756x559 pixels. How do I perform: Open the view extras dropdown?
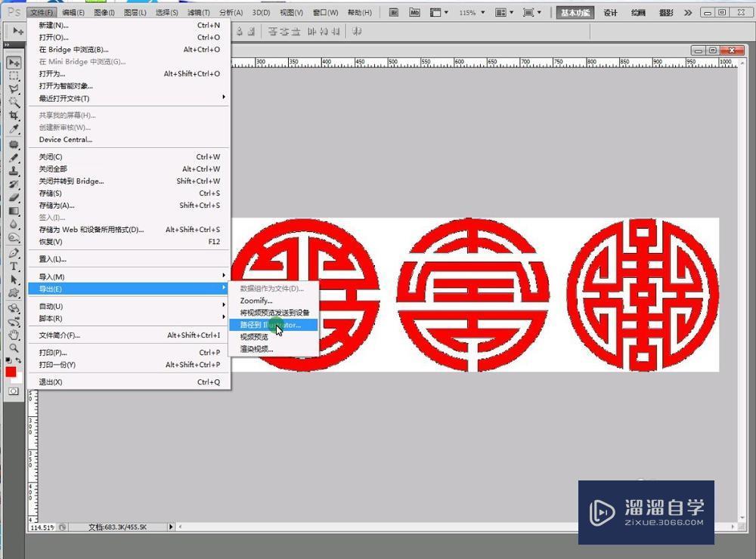point(438,13)
